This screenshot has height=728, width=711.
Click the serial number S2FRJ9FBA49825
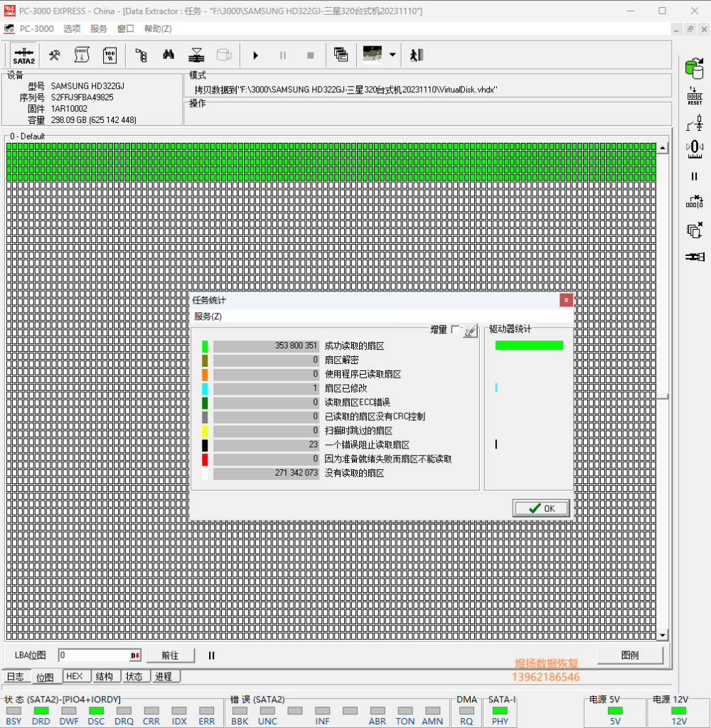click(x=82, y=97)
